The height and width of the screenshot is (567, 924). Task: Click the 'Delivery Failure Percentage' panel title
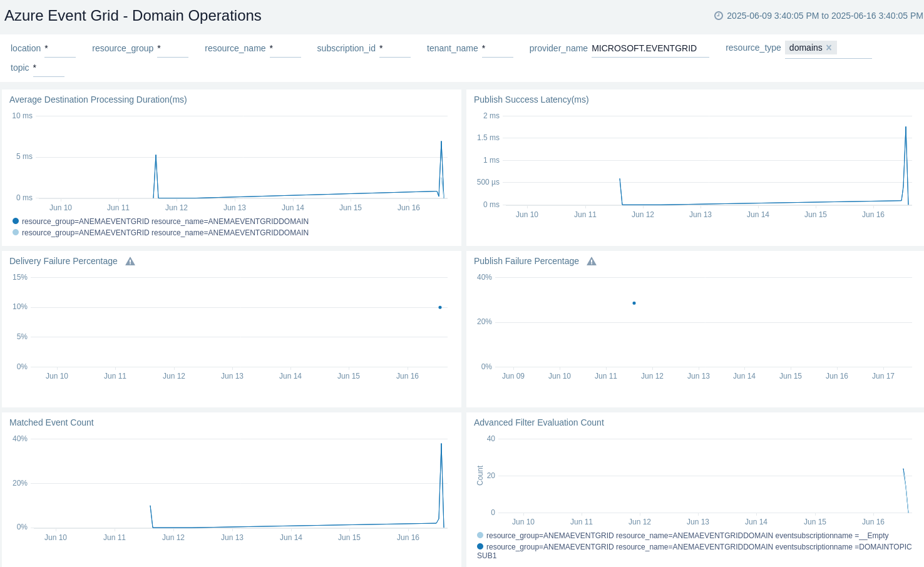(63, 261)
